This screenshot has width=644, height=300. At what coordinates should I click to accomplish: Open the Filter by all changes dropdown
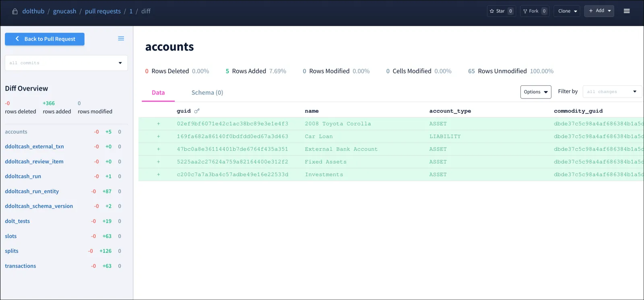click(x=612, y=92)
